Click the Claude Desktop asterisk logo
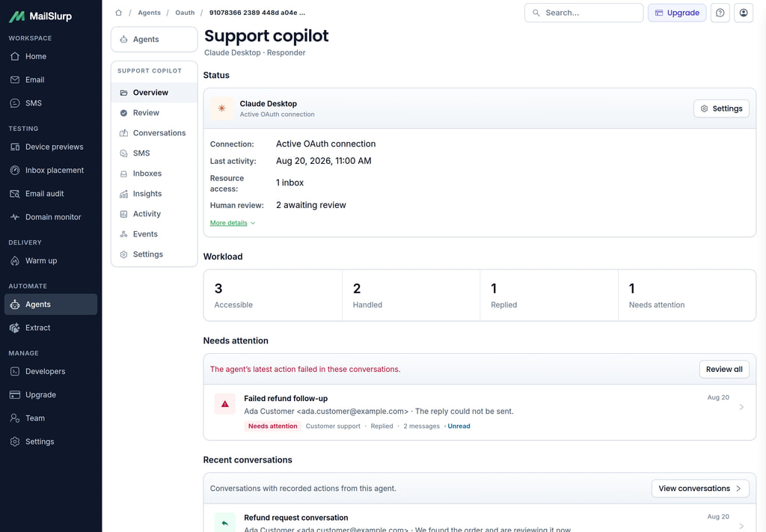This screenshot has height=532, width=766. click(x=221, y=108)
